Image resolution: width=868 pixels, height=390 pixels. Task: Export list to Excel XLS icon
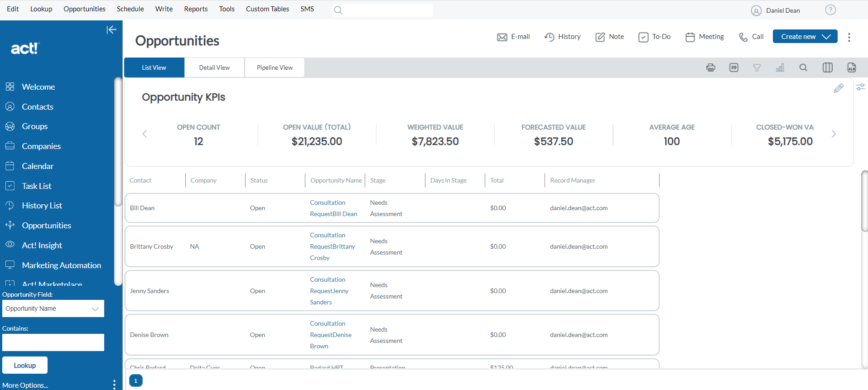(852, 67)
